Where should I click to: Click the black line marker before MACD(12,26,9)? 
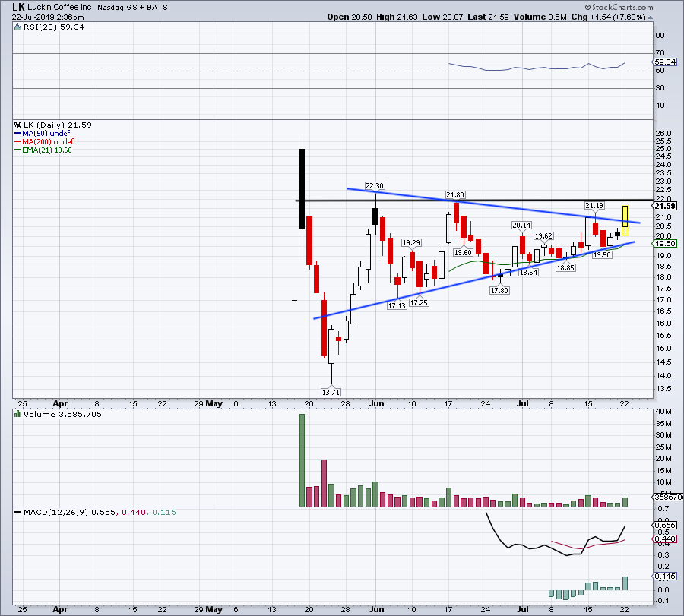18,513
